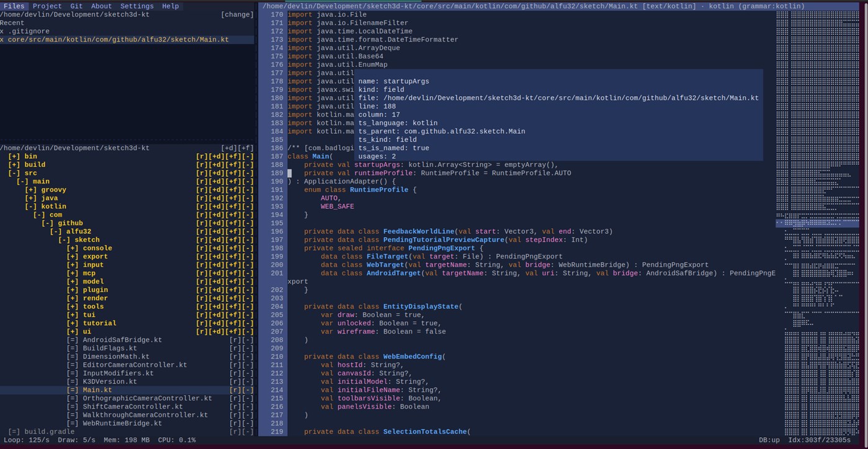Collapse the kotlin folder node
Viewport: 868px width, 449px height.
pos(31,207)
